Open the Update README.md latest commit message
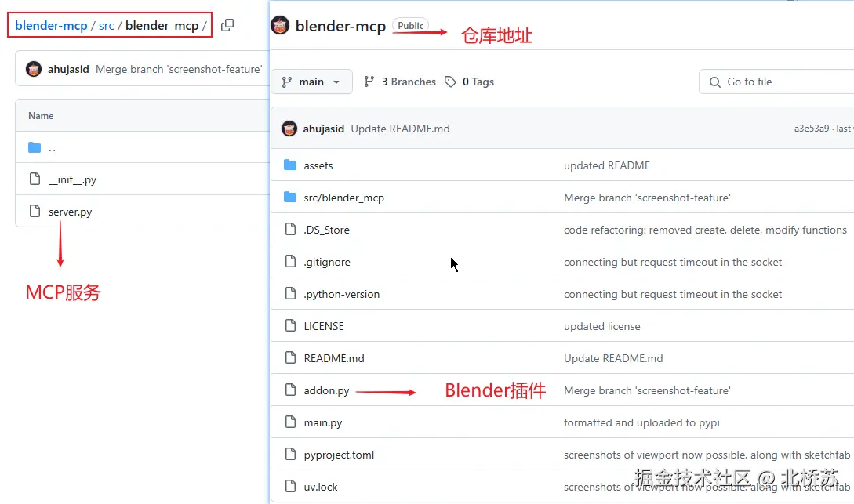The image size is (854, 504). (400, 129)
